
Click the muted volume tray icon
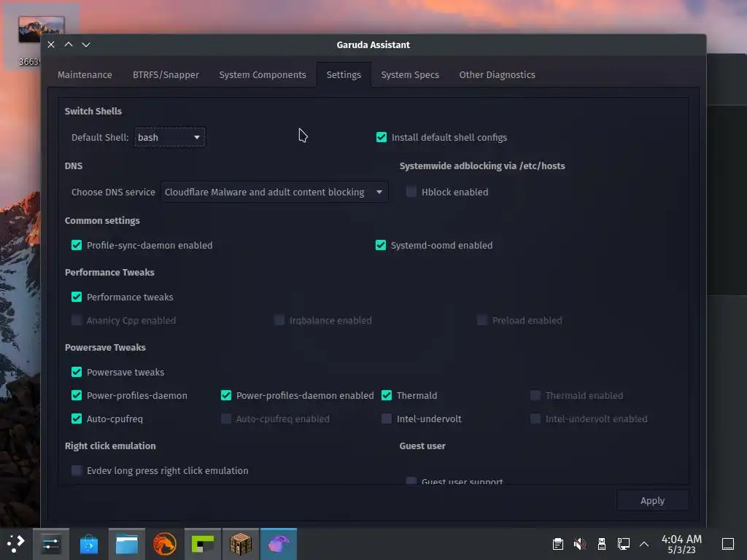coord(580,544)
